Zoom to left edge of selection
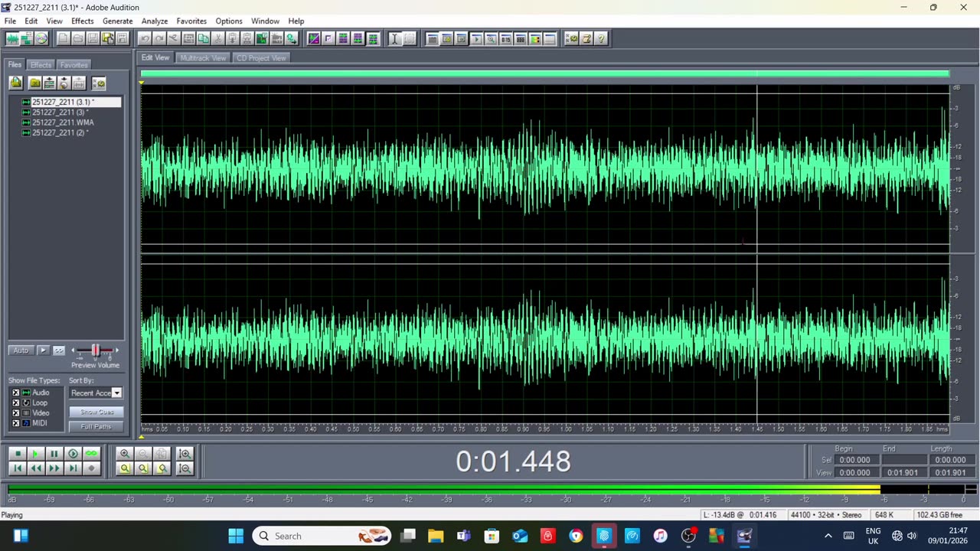This screenshot has height=551, width=980. [143, 468]
